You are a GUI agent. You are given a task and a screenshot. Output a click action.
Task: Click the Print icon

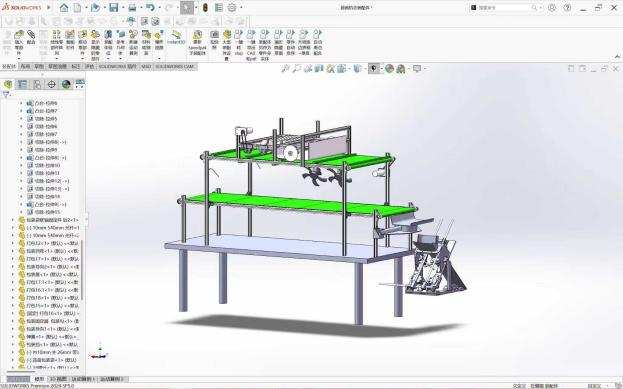[x=132, y=8]
